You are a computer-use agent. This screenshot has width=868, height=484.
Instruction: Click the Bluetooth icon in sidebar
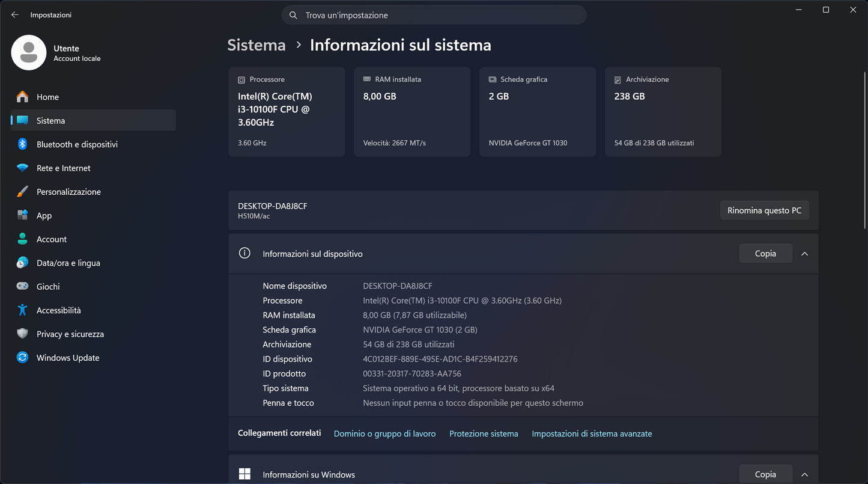click(x=22, y=144)
